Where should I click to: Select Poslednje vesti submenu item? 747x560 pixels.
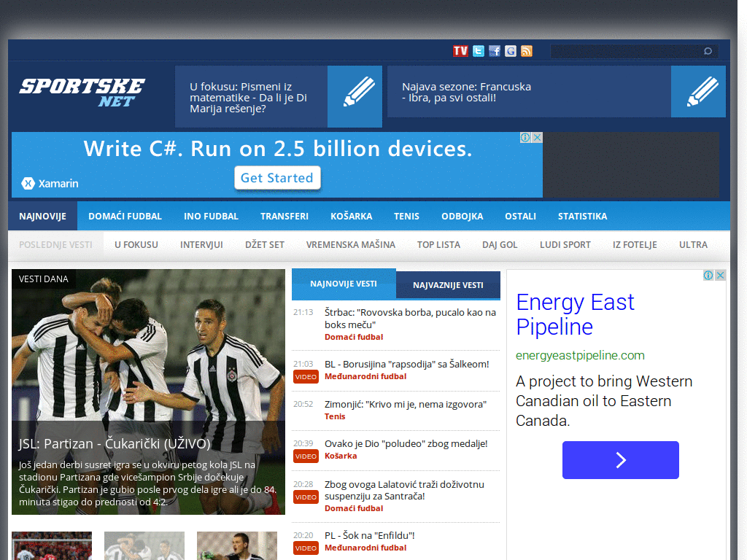55,245
